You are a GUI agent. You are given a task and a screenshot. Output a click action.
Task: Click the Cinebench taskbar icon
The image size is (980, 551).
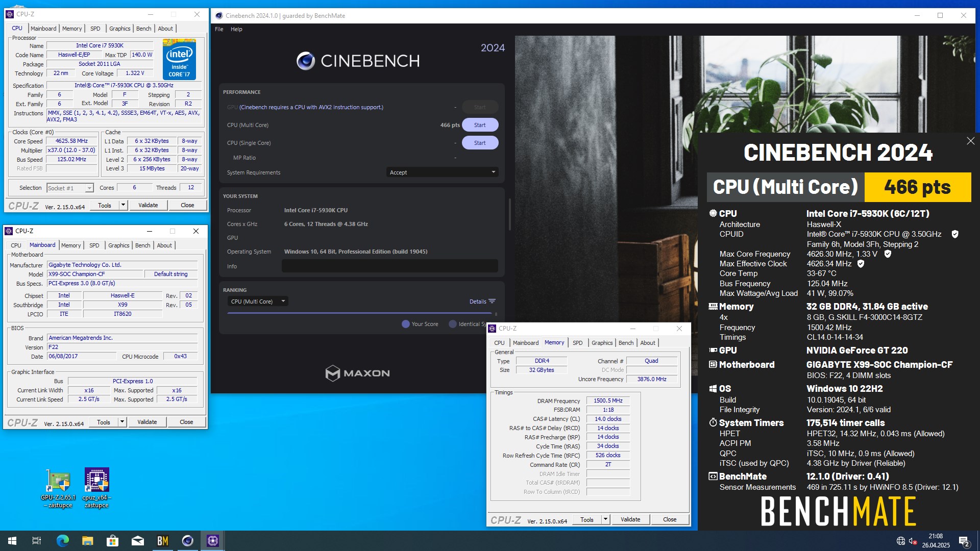tap(188, 541)
